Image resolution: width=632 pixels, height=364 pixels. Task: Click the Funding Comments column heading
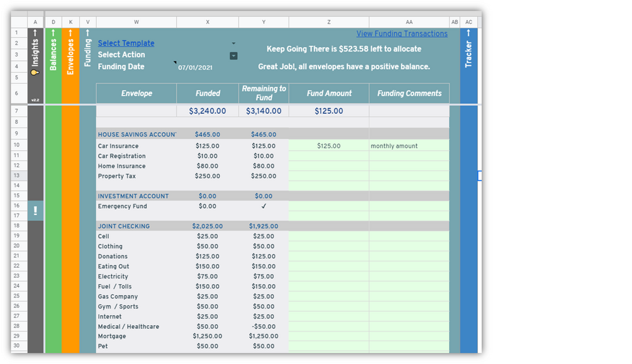tap(409, 94)
